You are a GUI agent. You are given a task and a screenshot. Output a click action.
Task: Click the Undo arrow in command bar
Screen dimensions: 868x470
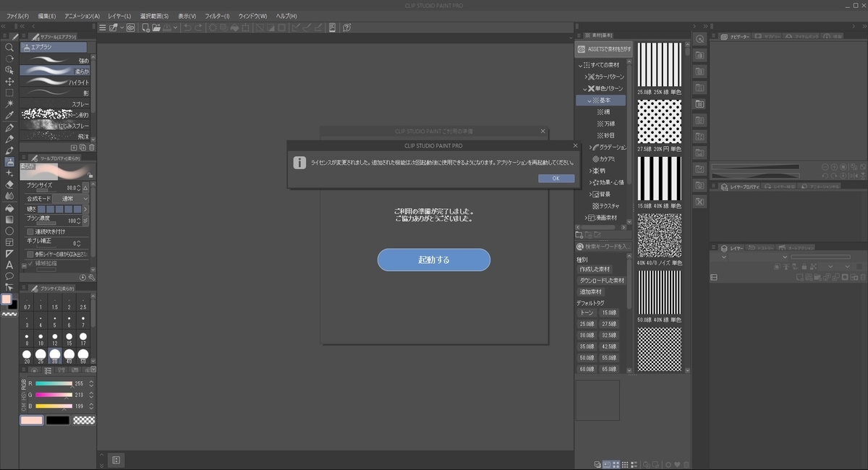coord(187,27)
